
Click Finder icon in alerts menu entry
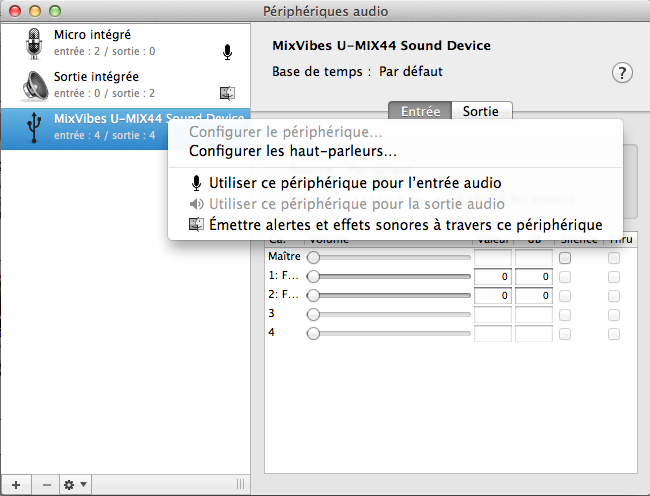tap(196, 225)
